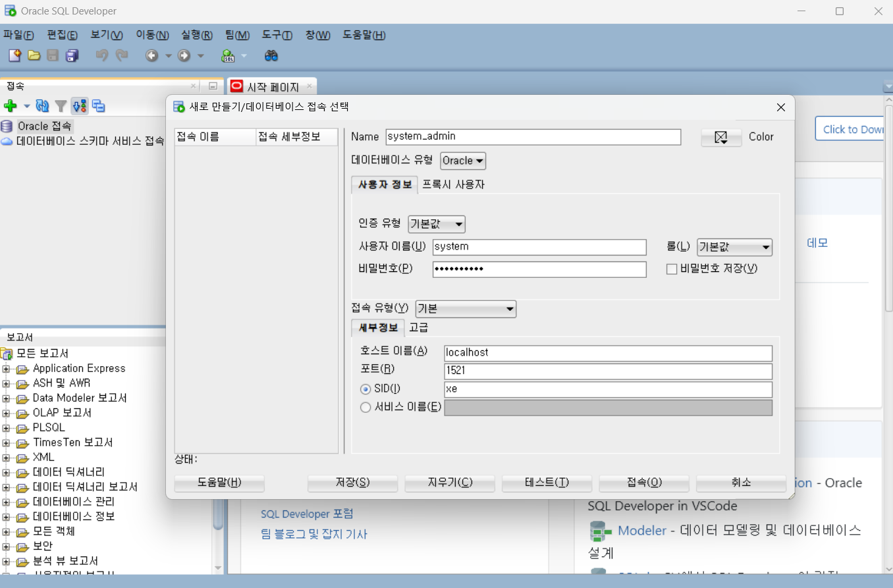893x588 pixels.
Task: Close the 접속 panel tab with its x
Action: (x=193, y=86)
